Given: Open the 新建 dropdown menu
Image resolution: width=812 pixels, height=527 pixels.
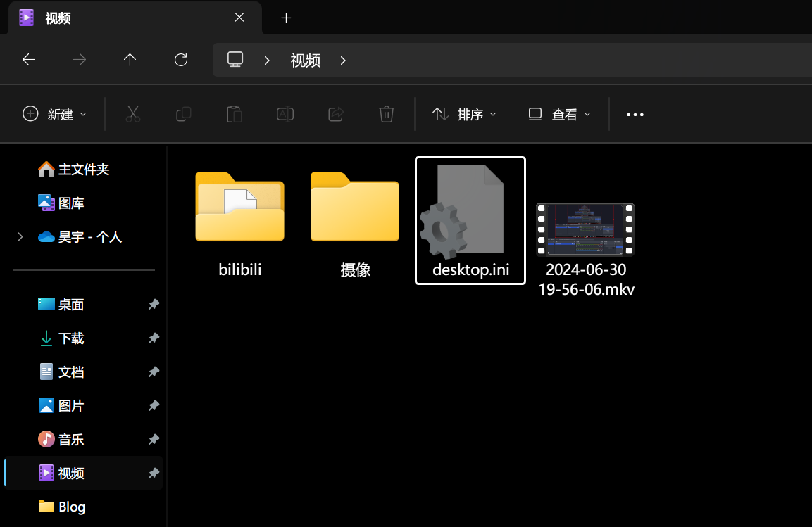Looking at the screenshot, I should click(55, 114).
